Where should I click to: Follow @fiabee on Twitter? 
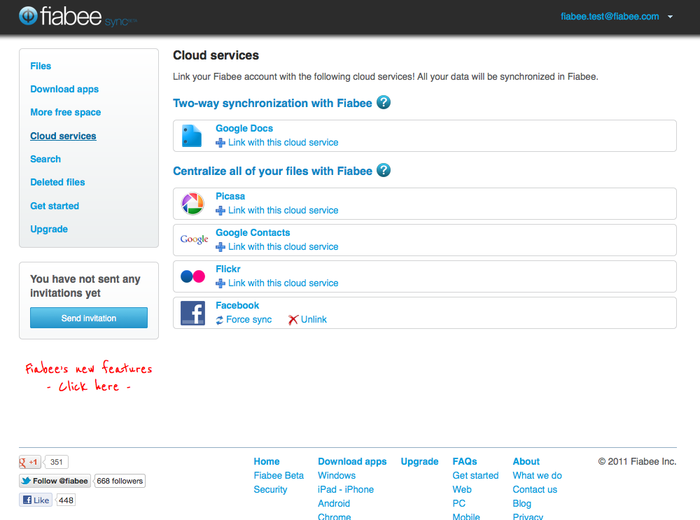click(55, 481)
